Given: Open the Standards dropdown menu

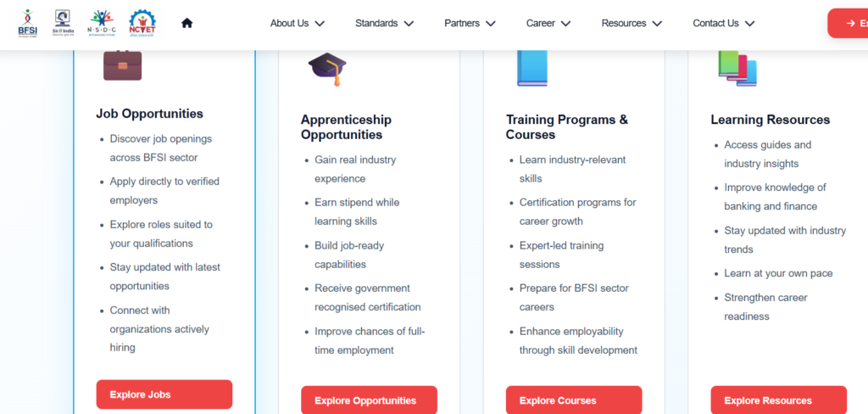Looking at the screenshot, I should coord(384,23).
